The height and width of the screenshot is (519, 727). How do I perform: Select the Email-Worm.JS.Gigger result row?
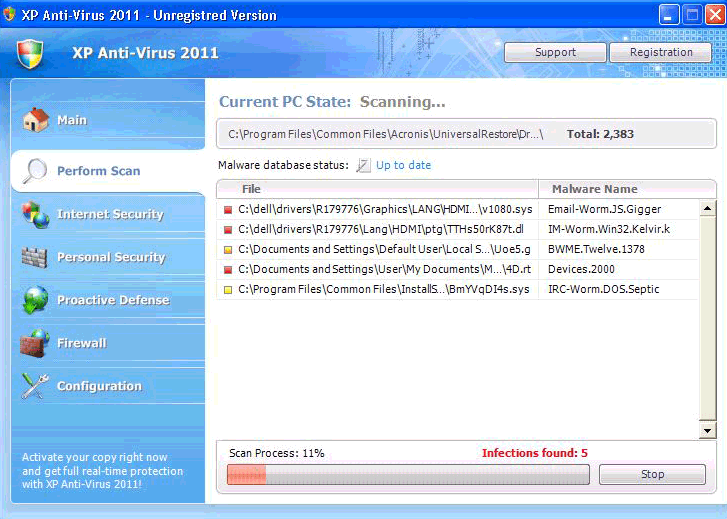pos(460,210)
